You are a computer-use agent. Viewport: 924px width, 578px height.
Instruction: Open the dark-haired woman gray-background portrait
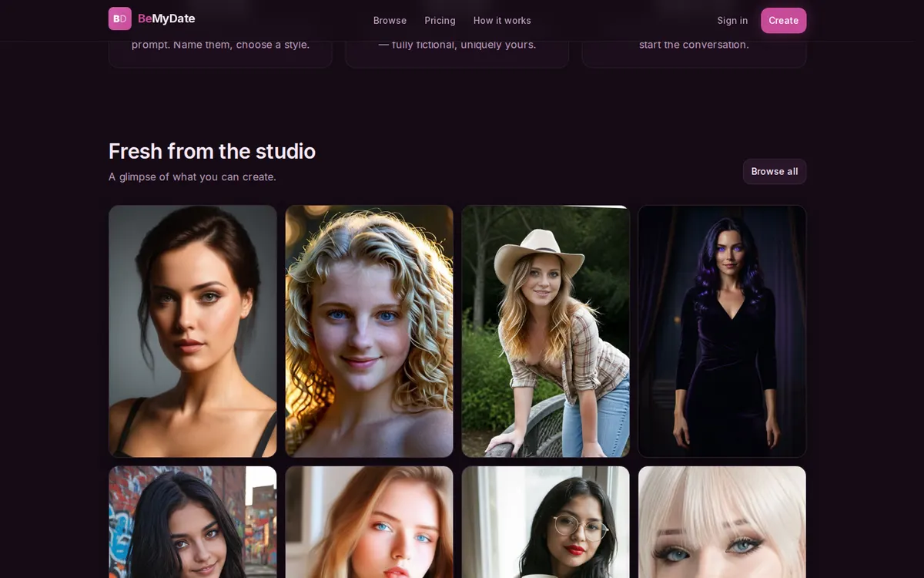pyautogui.click(x=192, y=331)
